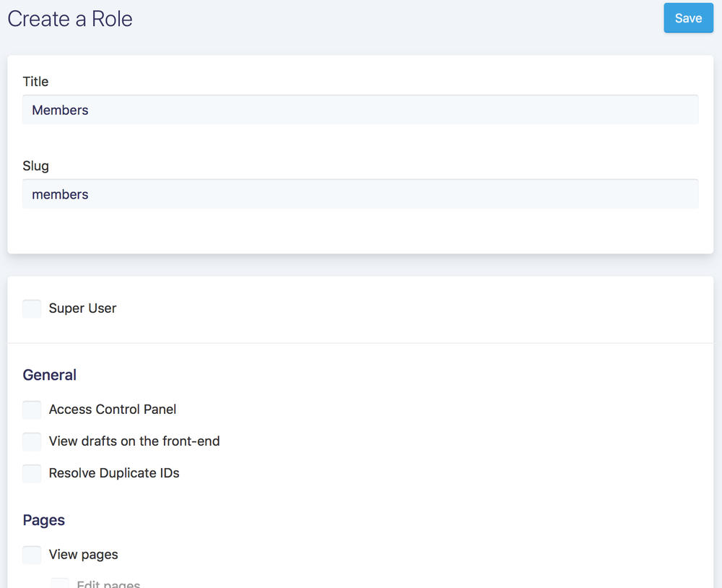This screenshot has height=588, width=722.
Task: Click the Slug field label
Action: point(35,166)
